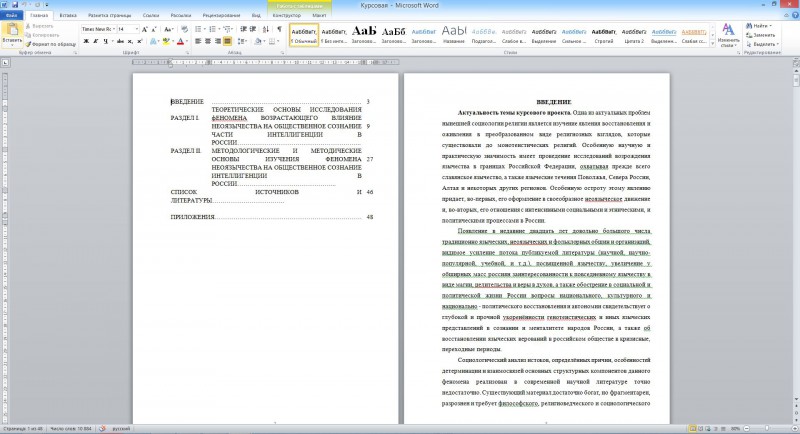Apply the Строгий (Strong) style
The width and height of the screenshot is (800, 434).
(604, 35)
